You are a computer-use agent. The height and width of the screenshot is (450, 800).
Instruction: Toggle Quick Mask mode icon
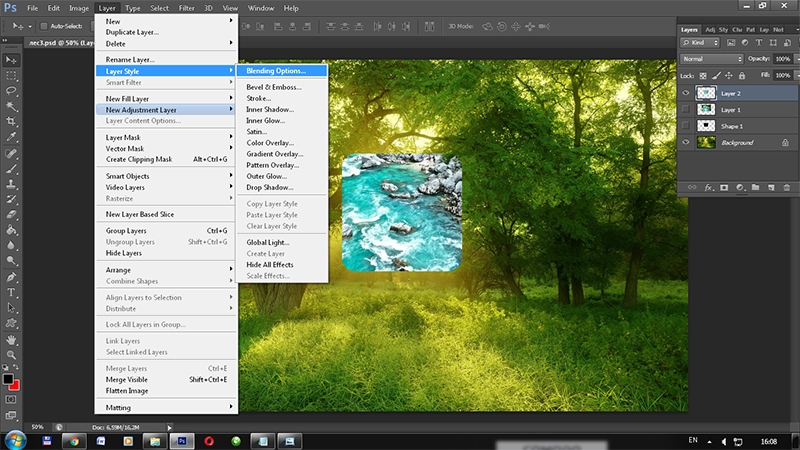pos(11,400)
